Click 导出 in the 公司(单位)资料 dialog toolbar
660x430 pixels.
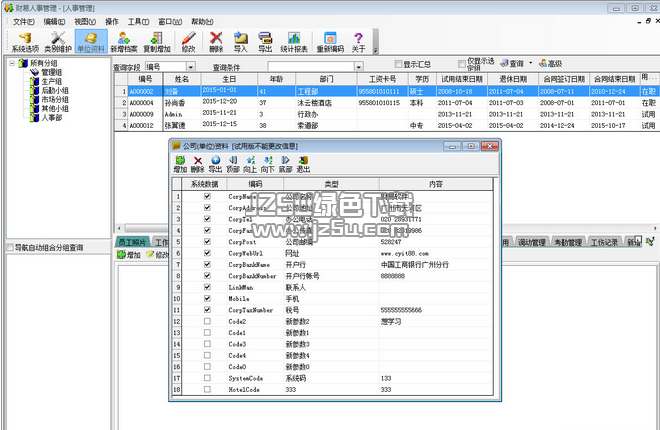click(x=215, y=164)
